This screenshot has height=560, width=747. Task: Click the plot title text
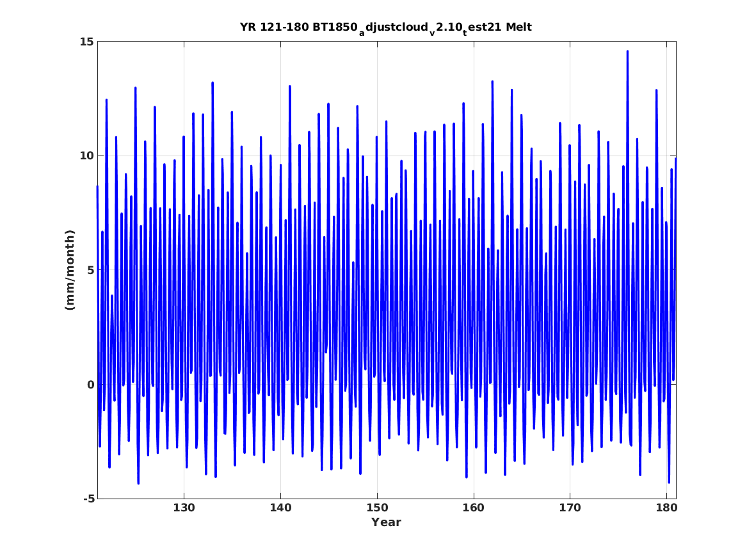[386, 28]
